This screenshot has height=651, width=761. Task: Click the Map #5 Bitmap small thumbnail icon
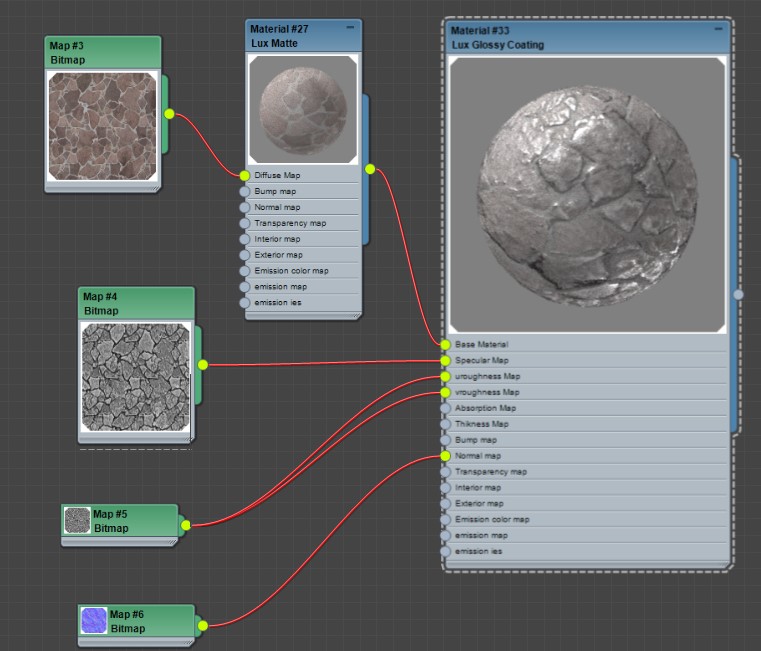tap(77, 520)
